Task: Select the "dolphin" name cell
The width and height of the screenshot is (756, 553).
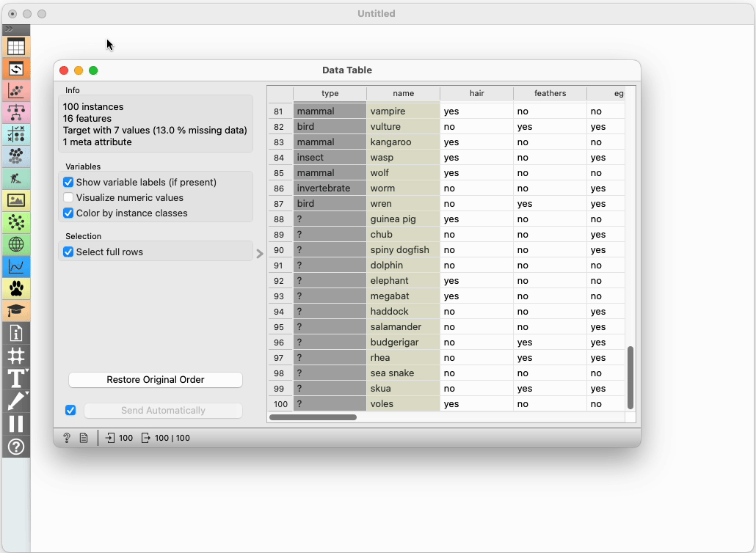Action: tap(403, 265)
